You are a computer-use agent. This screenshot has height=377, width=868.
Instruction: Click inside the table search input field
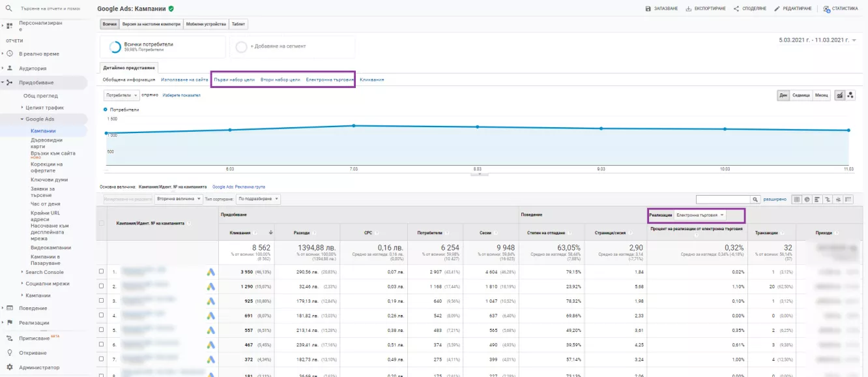tap(723, 199)
